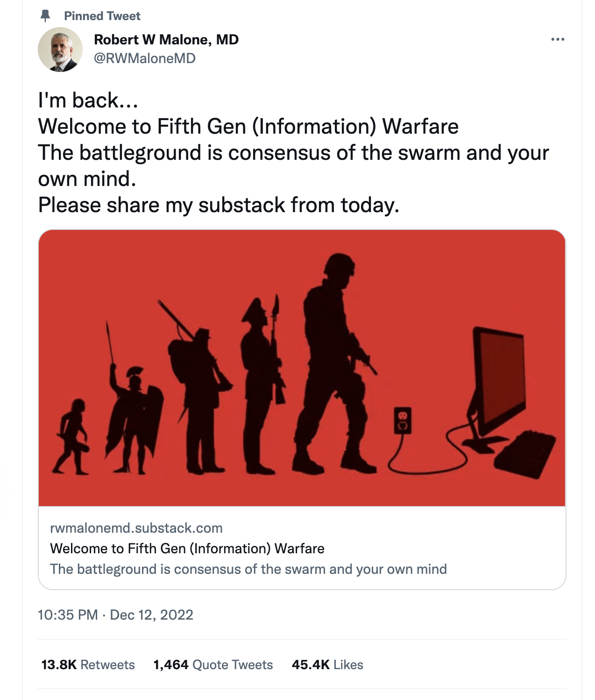Show the 45.4K Likes list
This screenshot has width=595, height=700.
click(327, 664)
